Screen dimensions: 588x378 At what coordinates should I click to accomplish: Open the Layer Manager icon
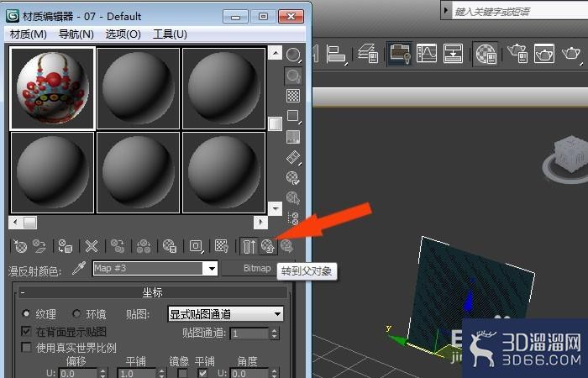pos(368,54)
